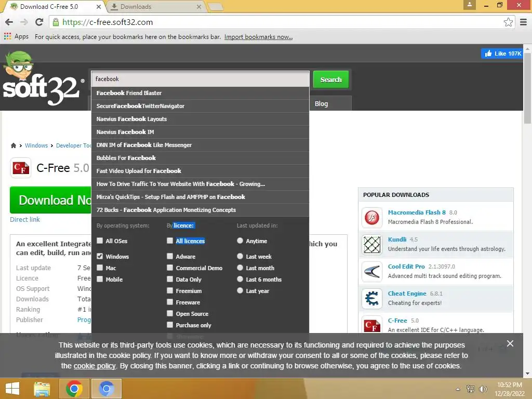Click the browser forward arrow
Screen dimensions: 532x399
tap(24, 22)
